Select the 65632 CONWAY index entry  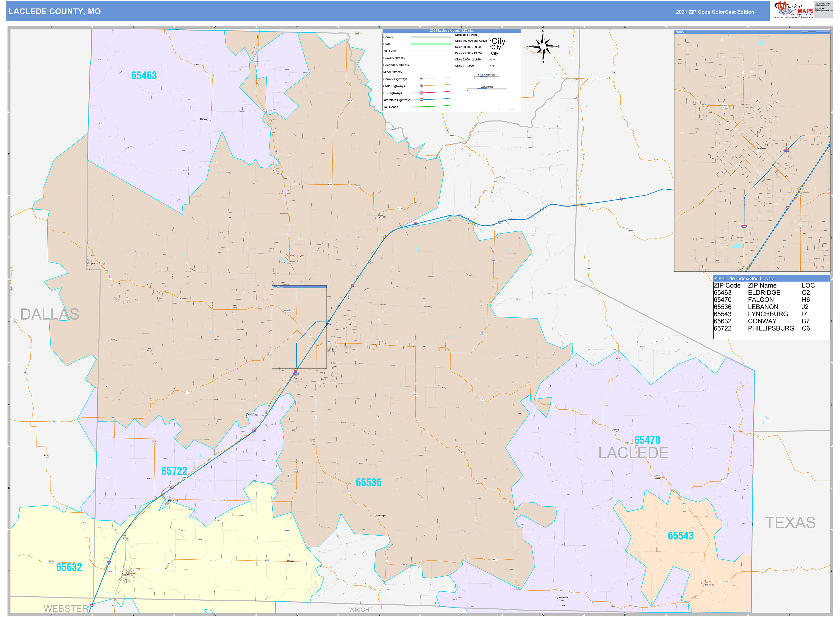[x=747, y=321]
